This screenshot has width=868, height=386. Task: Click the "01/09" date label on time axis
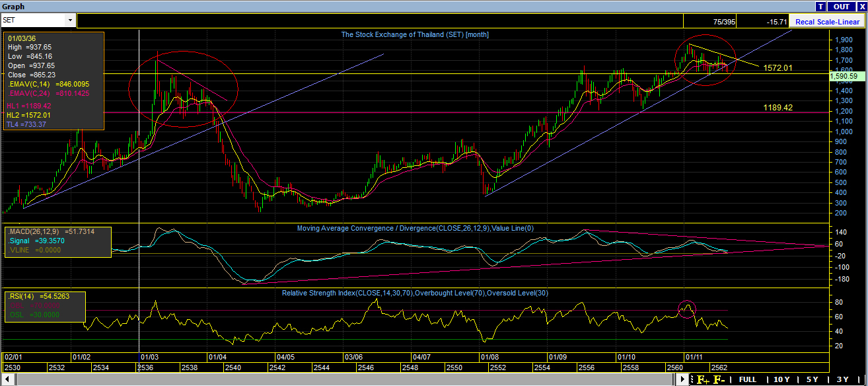[x=558, y=357]
